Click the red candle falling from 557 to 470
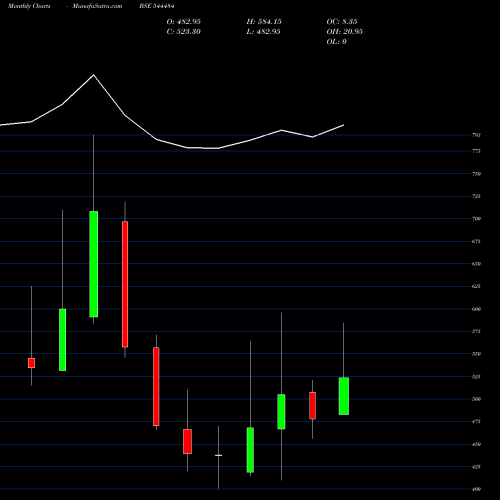The height and width of the screenshot is (500, 500). (156, 387)
